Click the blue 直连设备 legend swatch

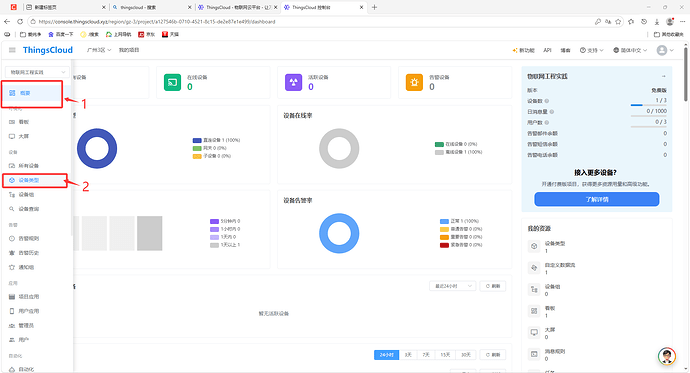(x=197, y=140)
